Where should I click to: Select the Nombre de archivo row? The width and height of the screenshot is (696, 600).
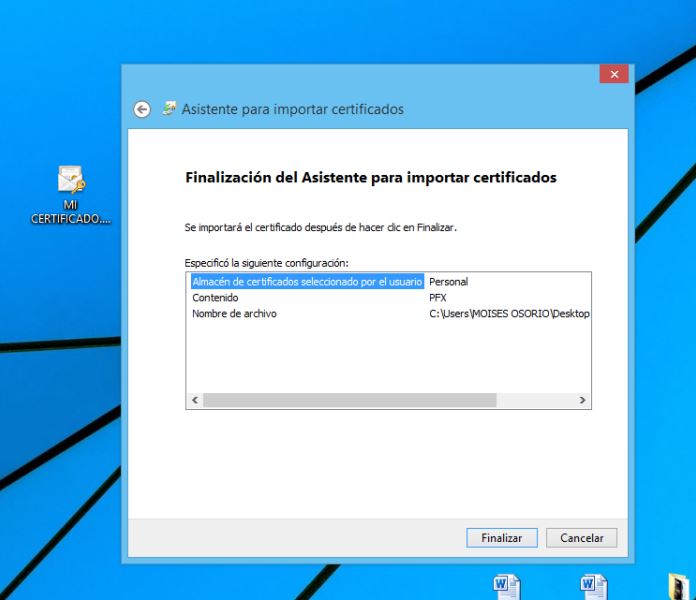click(234, 314)
